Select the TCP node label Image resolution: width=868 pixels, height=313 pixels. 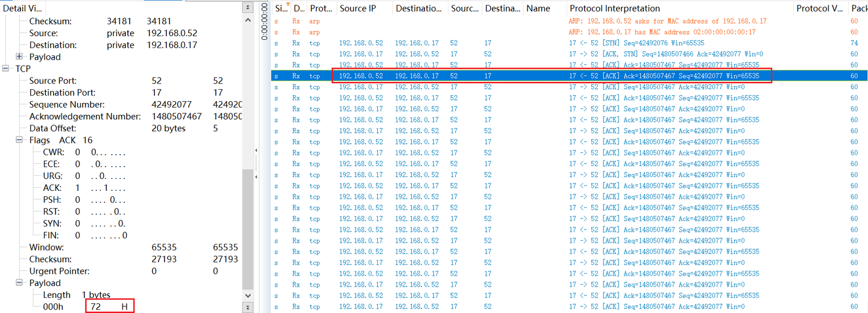click(23, 69)
